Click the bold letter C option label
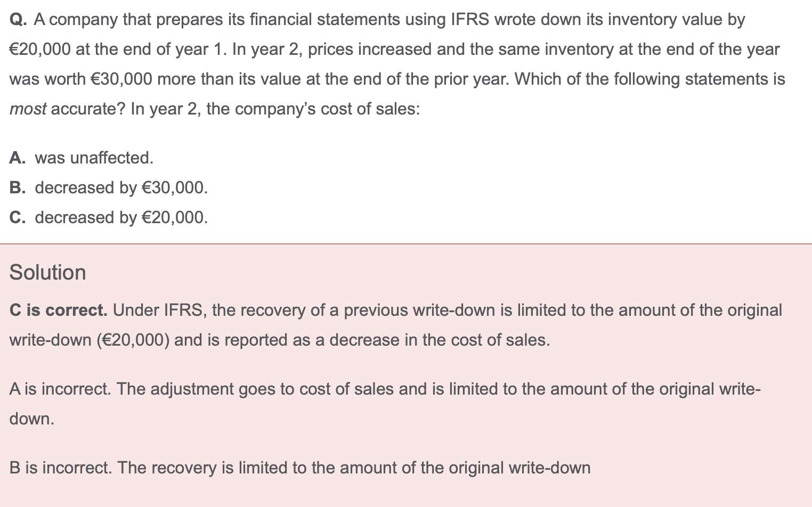This screenshot has height=507, width=812. click(x=17, y=217)
